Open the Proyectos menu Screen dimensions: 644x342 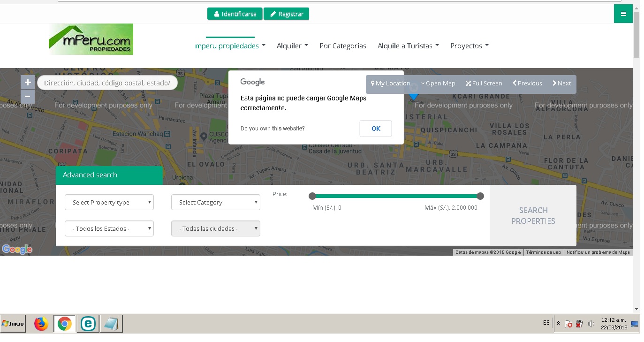[x=469, y=46]
